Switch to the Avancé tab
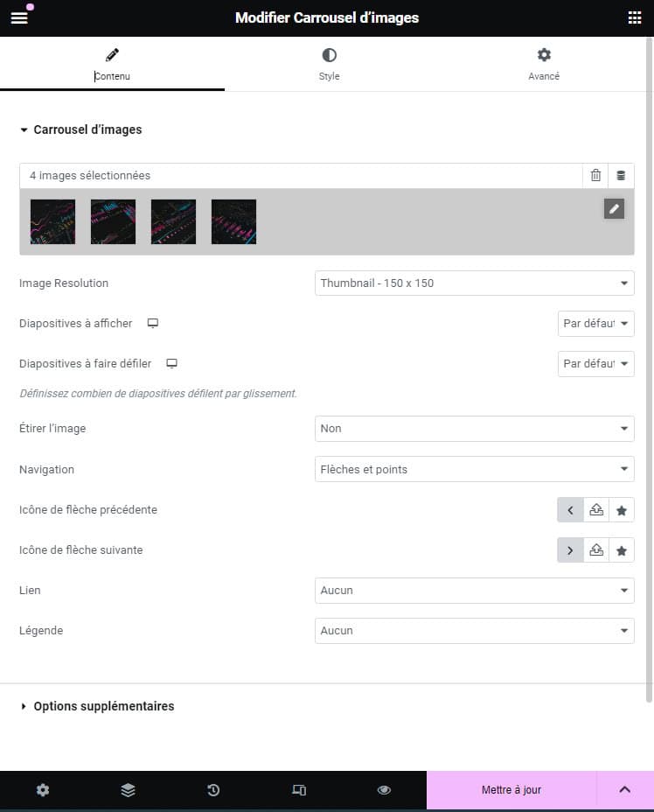This screenshot has height=812, width=654. click(x=544, y=64)
